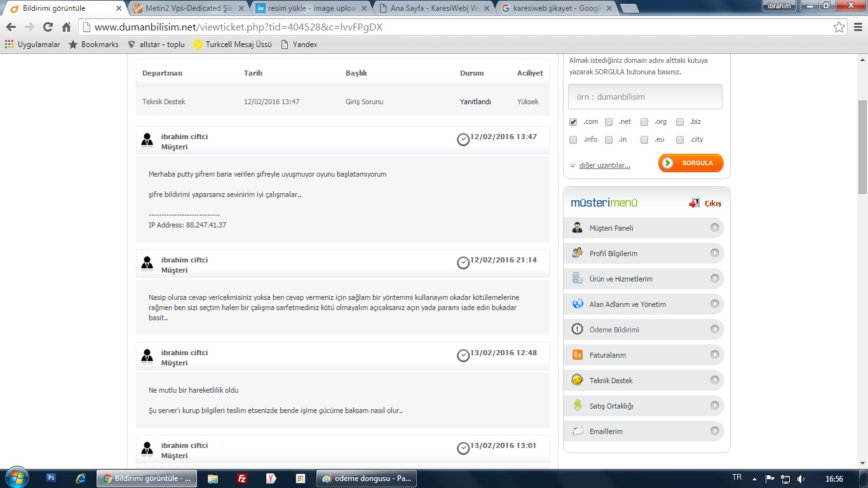This screenshot has height=488, width=868.
Task: Click the Emaillerim envelope icon
Action: tap(577, 431)
